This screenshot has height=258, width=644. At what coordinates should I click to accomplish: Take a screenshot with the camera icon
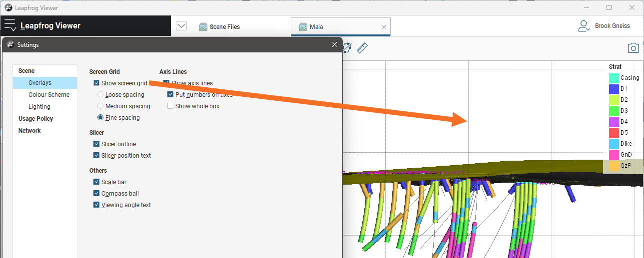coord(633,48)
